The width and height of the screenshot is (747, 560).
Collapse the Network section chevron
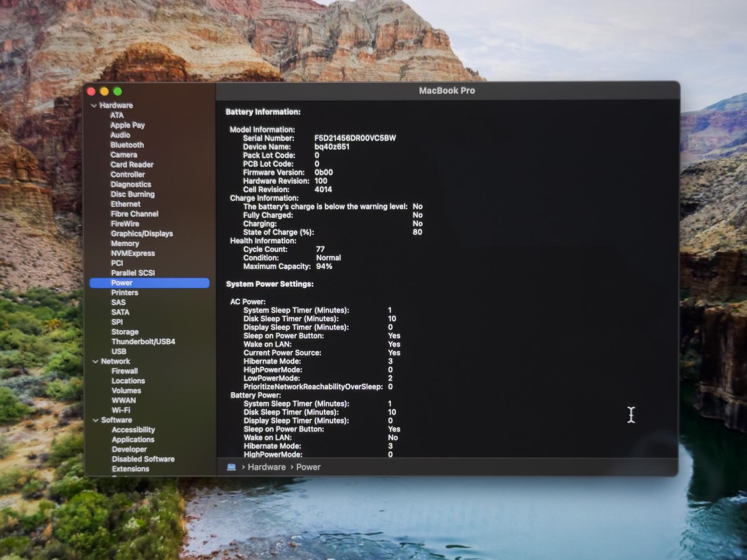point(95,362)
